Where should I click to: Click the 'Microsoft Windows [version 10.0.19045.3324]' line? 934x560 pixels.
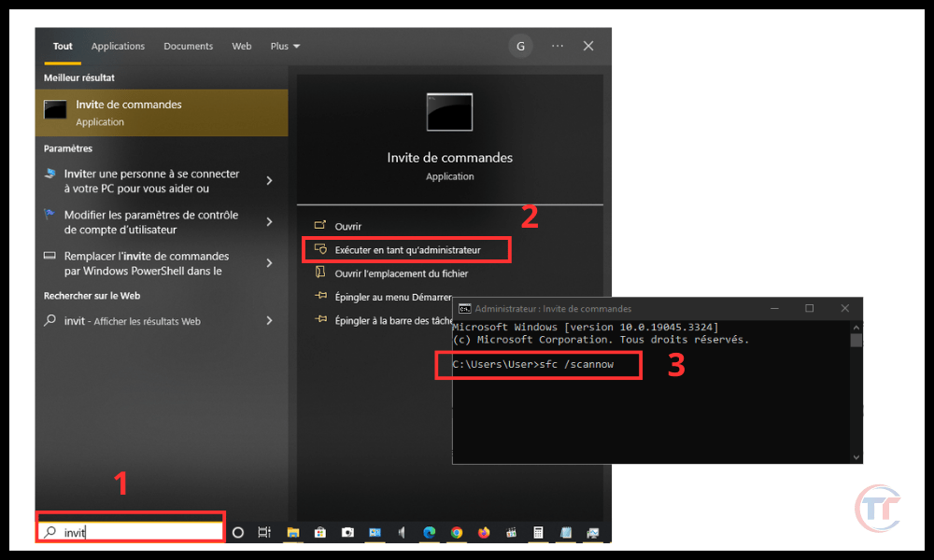(x=586, y=327)
